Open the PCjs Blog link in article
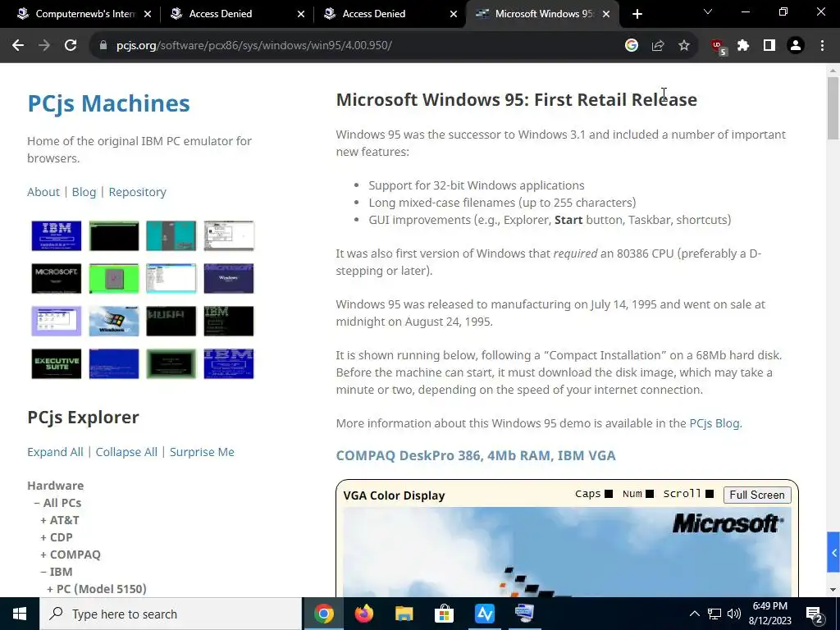The width and height of the screenshot is (840, 630). [714, 422]
